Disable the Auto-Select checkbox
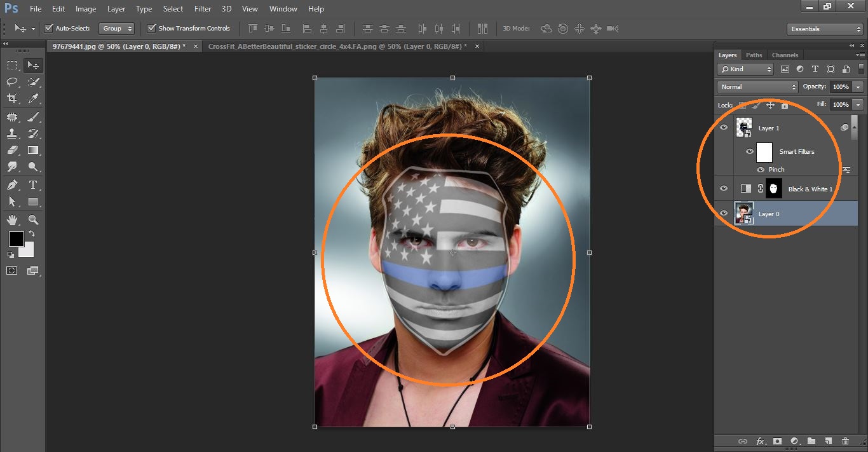 point(49,28)
